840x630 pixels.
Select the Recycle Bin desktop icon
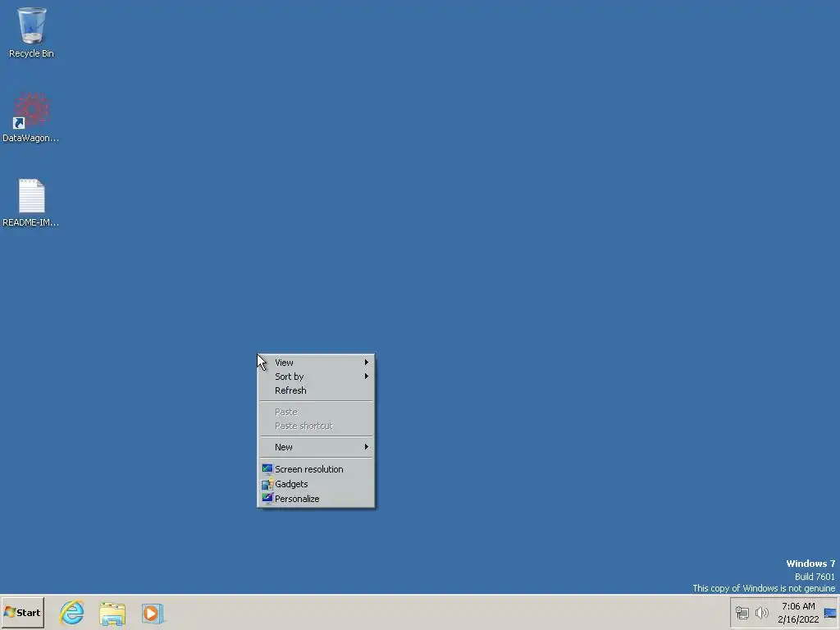click(31, 32)
